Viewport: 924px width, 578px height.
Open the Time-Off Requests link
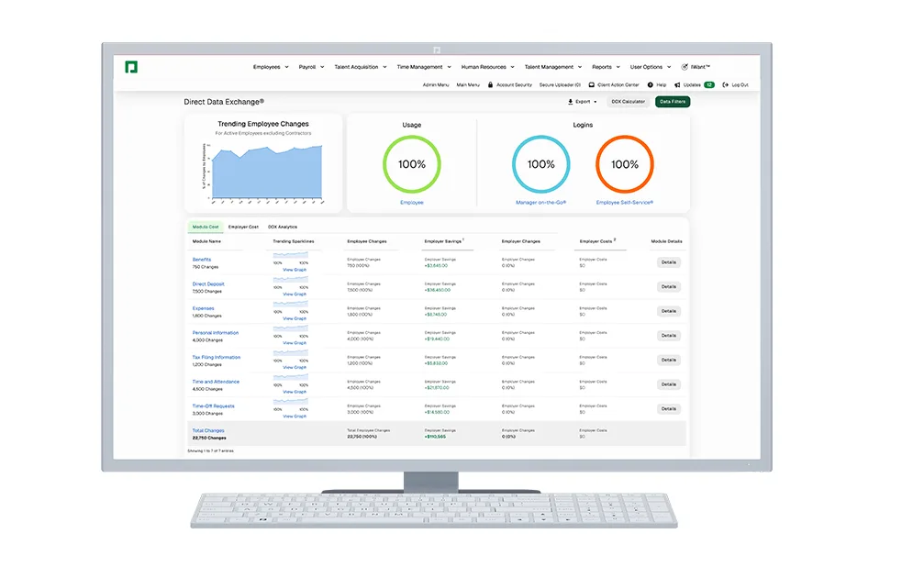(213, 406)
